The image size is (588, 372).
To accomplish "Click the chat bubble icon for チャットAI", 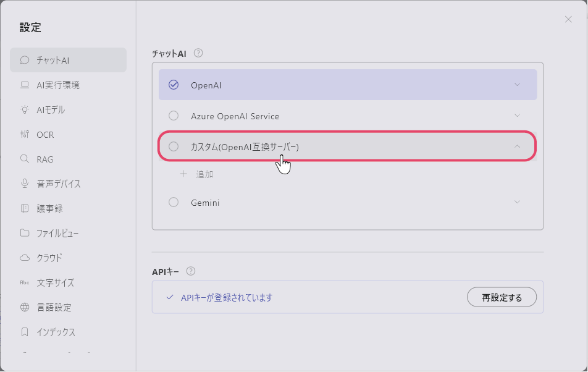I will (25, 60).
